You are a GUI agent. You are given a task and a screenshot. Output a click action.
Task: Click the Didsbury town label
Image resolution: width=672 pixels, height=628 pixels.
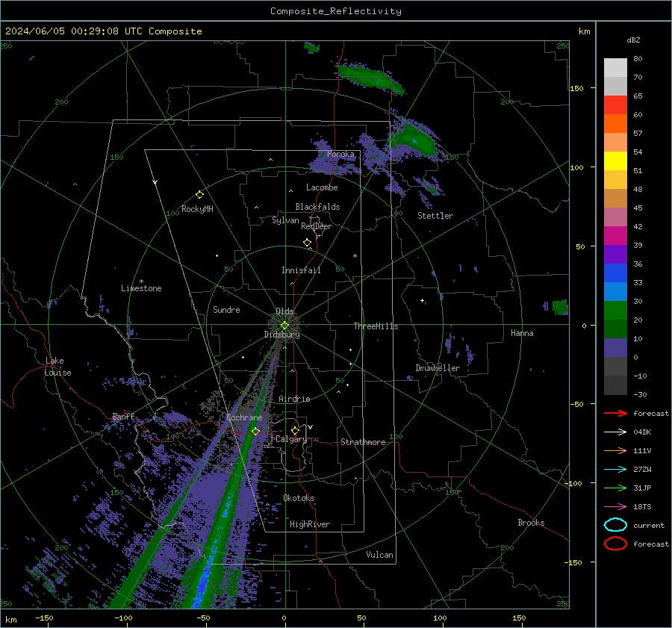[281, 335]
